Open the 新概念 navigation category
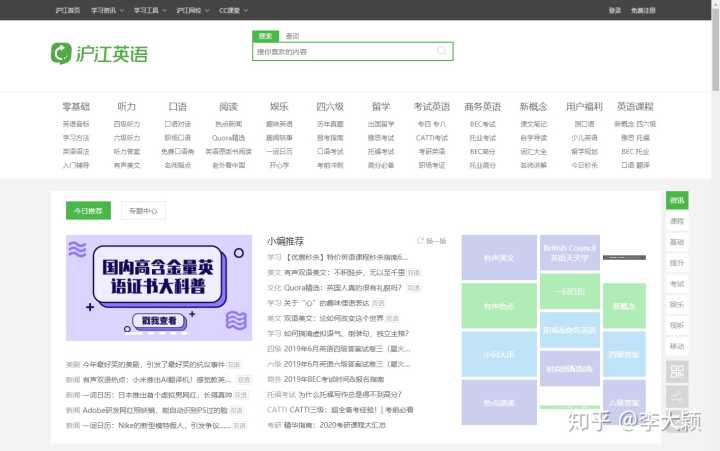The height and width of the screenshot is (451, 720). pyautogui.click(x=533, y=107)
